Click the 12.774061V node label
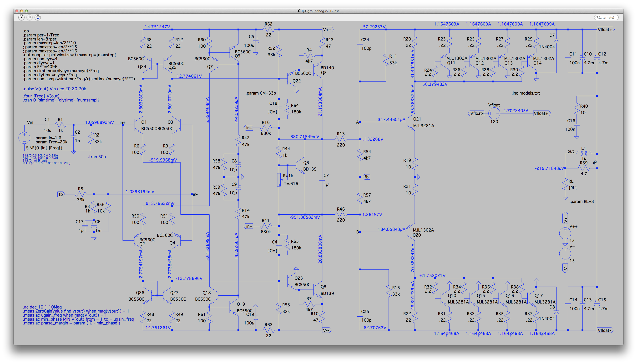637x364 pixels. click(189, 76)
